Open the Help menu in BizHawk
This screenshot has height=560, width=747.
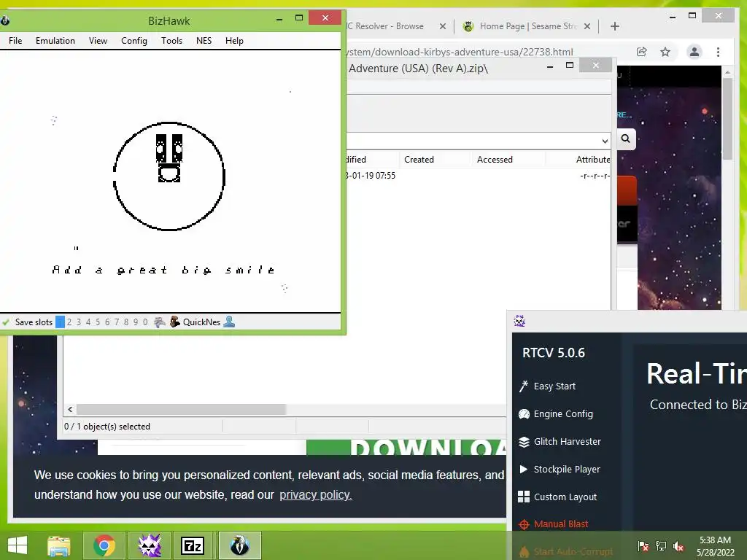tap(234, 41)
